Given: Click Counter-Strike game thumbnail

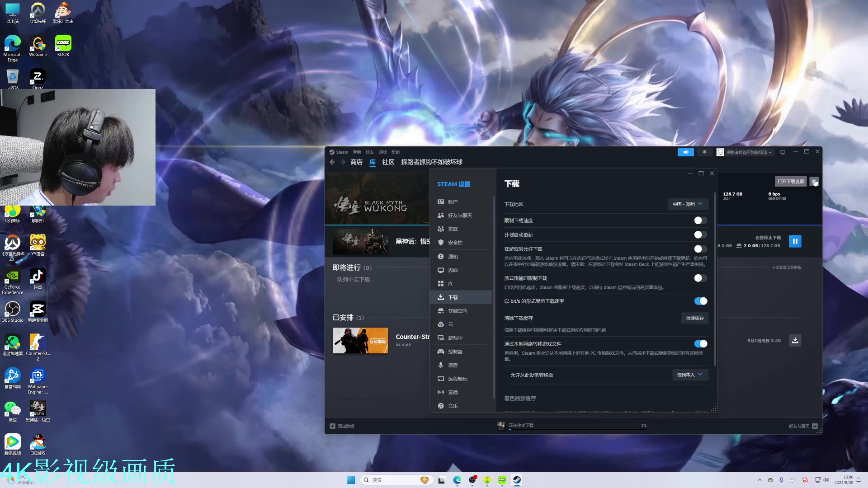Looking at the screenshot, I should pyautogui.click(x=360, y=341).
